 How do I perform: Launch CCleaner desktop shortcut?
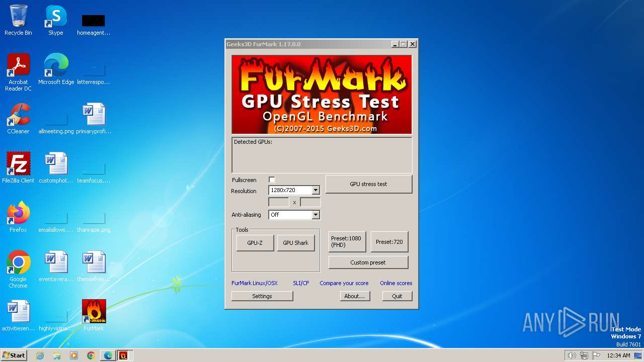(x=18, y=119)
